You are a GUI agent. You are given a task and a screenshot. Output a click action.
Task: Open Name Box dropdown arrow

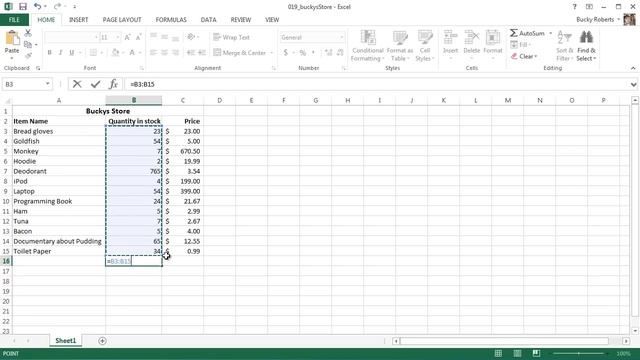click(x=48, y=84)
